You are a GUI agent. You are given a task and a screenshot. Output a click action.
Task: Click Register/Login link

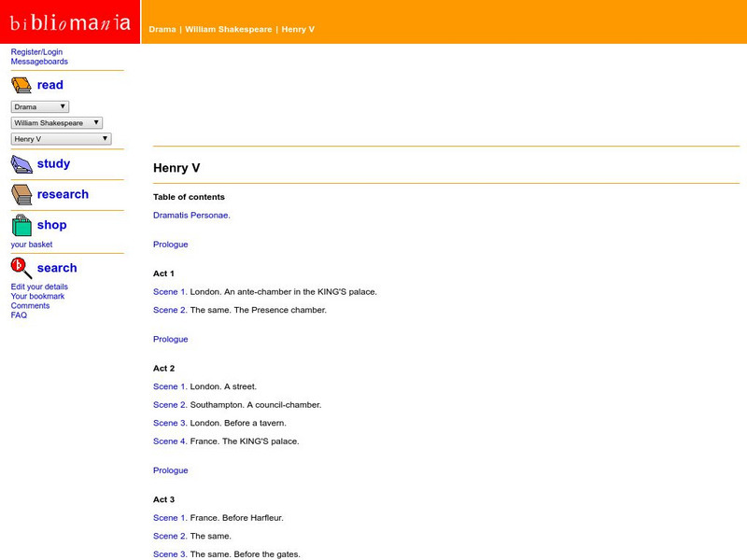(36, 51)
